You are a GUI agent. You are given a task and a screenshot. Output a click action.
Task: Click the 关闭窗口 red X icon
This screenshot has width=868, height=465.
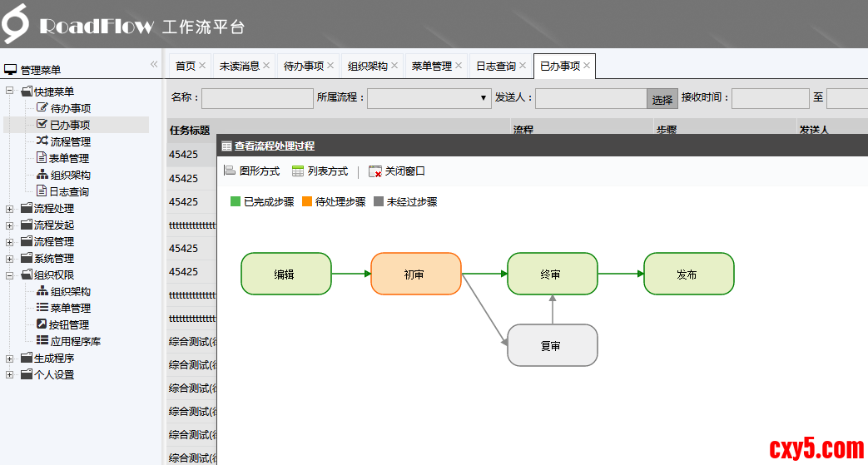click(x=375, y=171)
